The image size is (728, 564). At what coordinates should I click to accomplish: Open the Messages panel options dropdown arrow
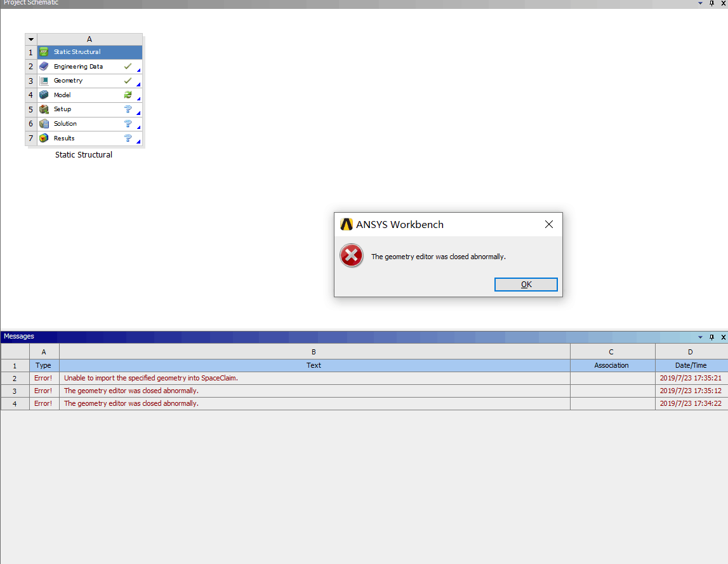(x=701, y=337)
